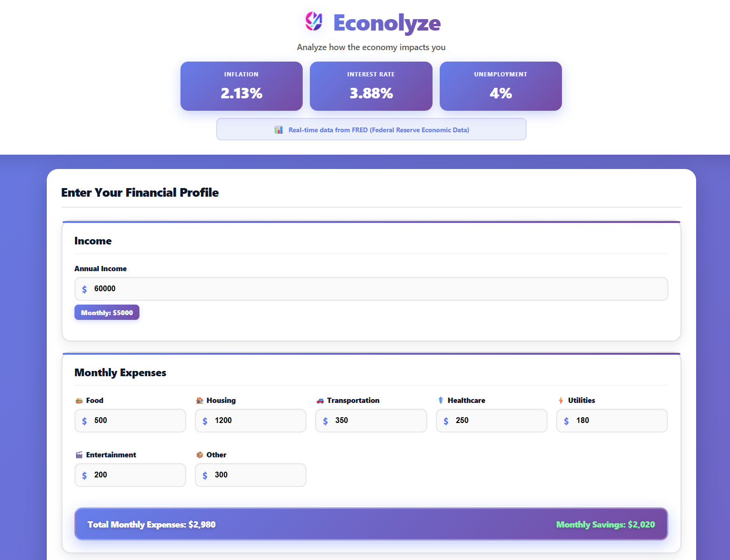Click the Monthly Savings total in the summary bar

pos(605,524)
